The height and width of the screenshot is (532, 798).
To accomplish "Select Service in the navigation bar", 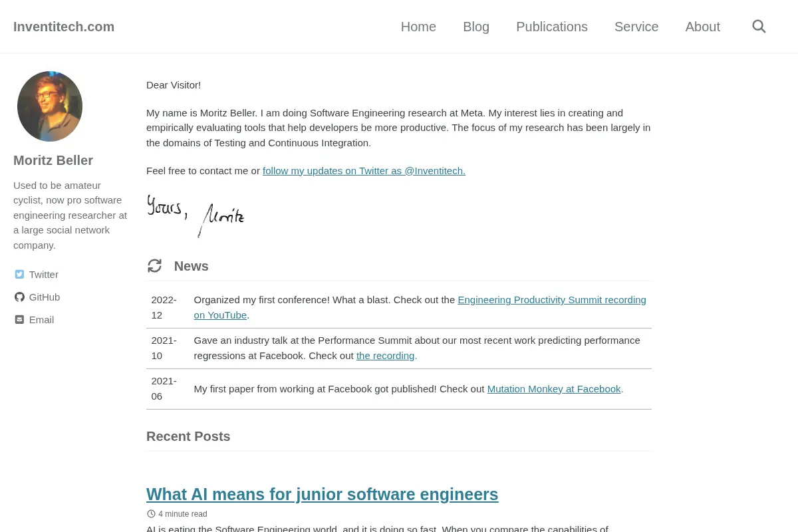I will [636, 27].
